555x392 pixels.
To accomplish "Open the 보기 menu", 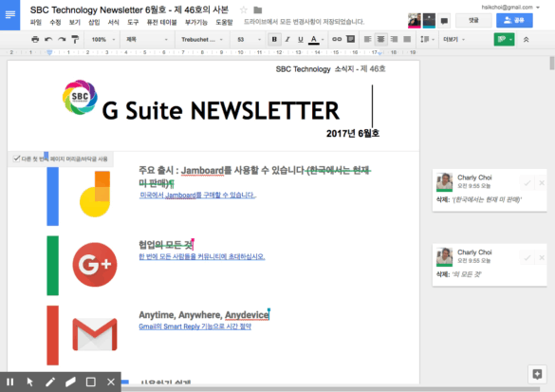I will pyautogui.click(x=74, y=23).
